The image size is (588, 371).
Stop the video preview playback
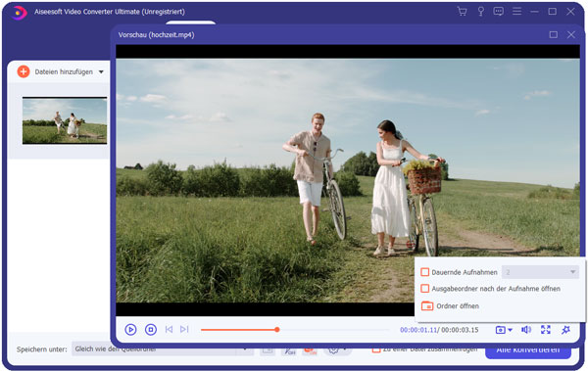pyautogui.click(x=151, y=330)
